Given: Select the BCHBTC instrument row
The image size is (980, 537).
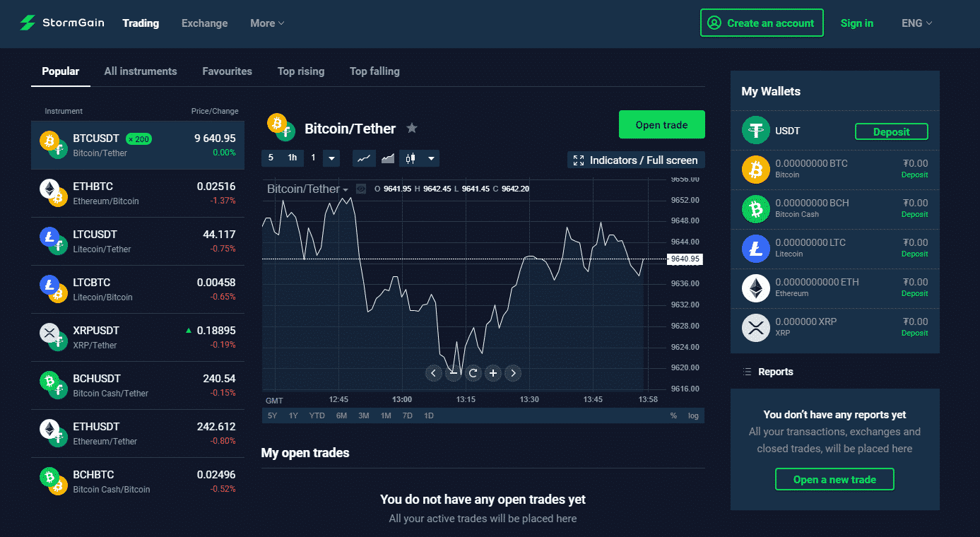Looking at the screenshot, I should coord(138,481).
